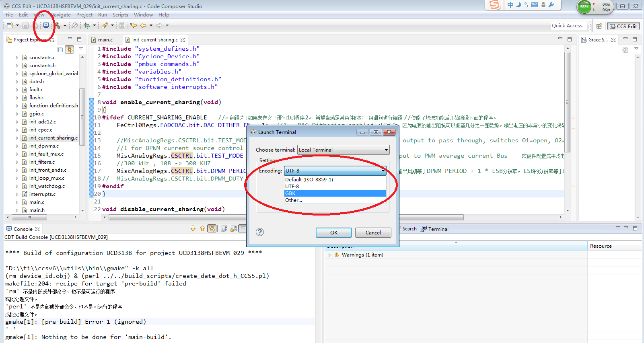Close the init_current_sharing.c editor tab

click(x=183, y=40)
